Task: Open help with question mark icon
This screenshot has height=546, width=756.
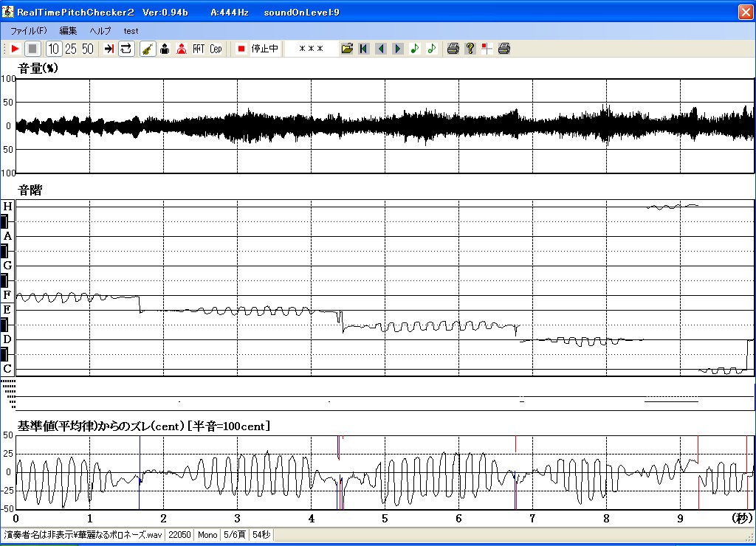Action: pos(470,49)
